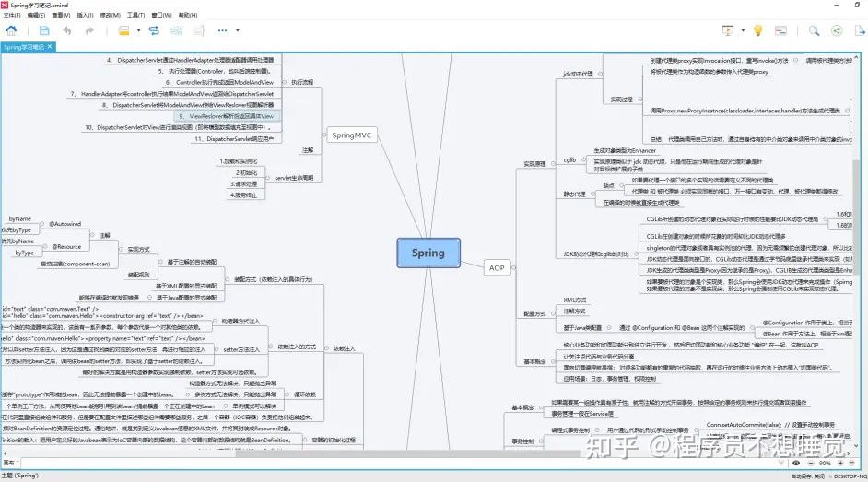Screen dimensions: 868x482
Task: Click the 画布 1 sheet label
Action: [x=11, y=463]
